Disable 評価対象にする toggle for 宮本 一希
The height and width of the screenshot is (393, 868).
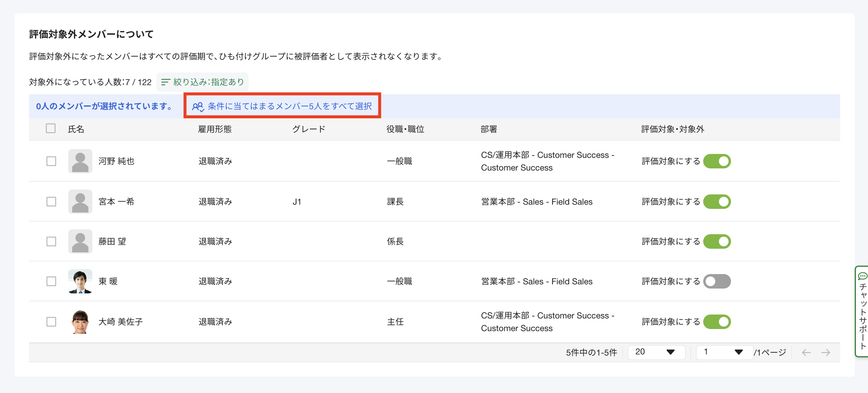717,202
